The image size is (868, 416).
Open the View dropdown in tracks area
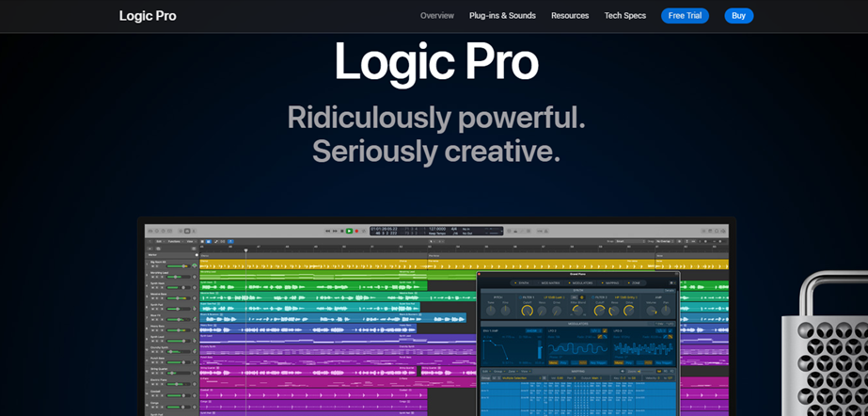(188, 241)
